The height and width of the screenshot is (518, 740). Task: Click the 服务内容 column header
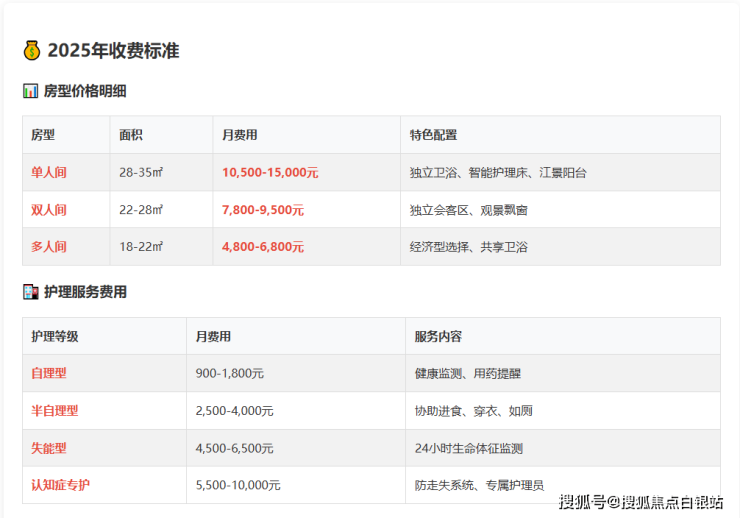click(438, 337)
